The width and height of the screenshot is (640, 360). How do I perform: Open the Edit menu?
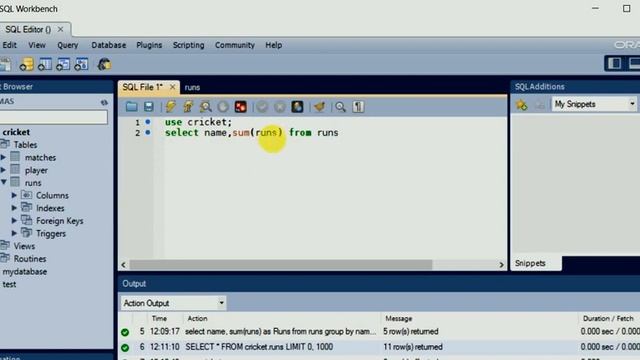click(9, 45)
